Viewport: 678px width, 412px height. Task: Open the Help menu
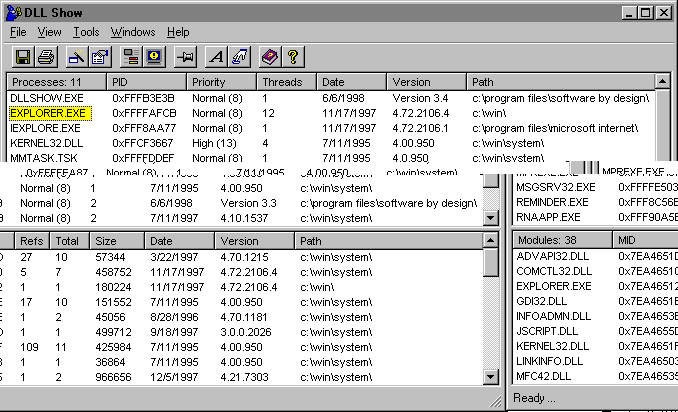178,32
